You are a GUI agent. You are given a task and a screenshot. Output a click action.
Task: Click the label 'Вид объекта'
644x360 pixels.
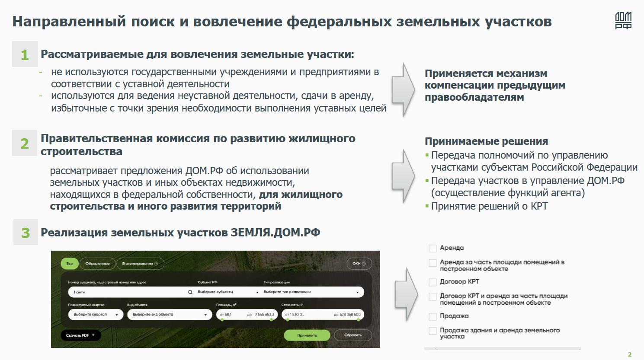coord(137,305)
